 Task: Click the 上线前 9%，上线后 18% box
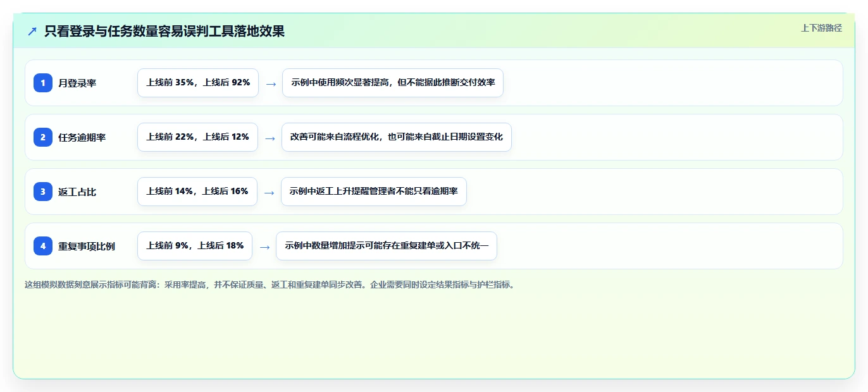[195, 246]
